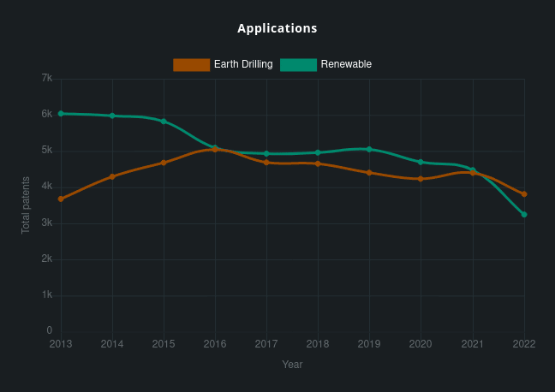Toggle the Earth Drilling series via its legend label

(x=243, y=64)
